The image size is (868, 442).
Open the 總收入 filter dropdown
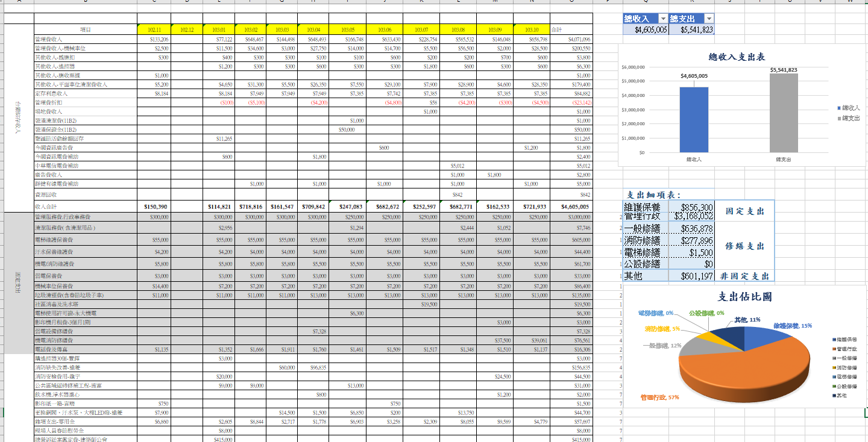tap(663, 19)
